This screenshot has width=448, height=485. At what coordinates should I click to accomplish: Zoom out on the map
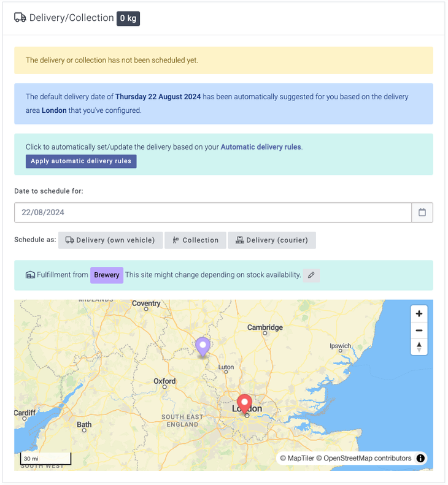[419, 330]
